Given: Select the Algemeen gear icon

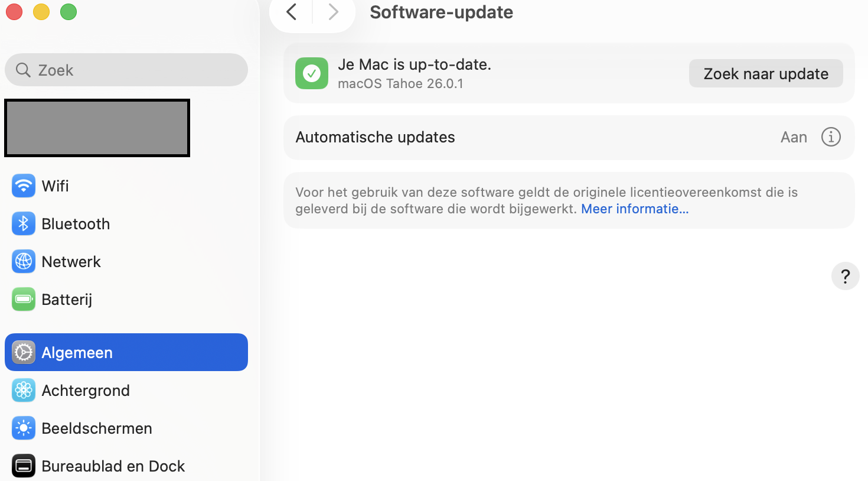Looking at the screenshot, I should click(x=23, y=352).
